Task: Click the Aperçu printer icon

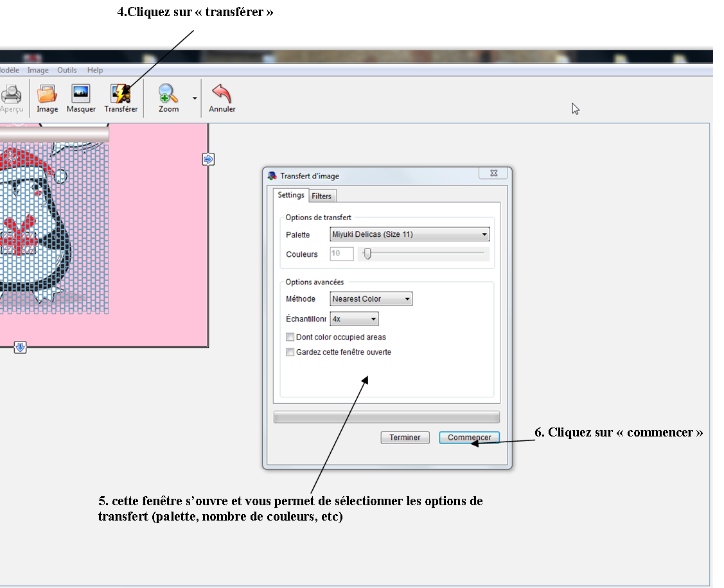Action: pos(12,95)
